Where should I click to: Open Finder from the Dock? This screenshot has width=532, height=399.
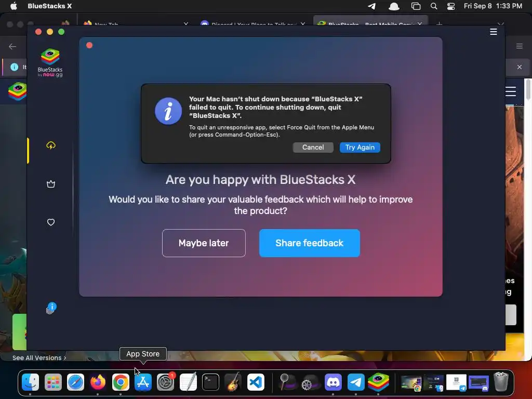[x=30, y=382]
